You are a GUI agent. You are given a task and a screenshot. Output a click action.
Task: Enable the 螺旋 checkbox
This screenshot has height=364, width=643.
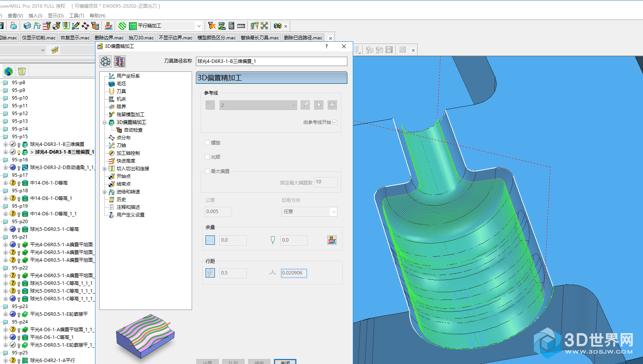[x=208, y=143]
